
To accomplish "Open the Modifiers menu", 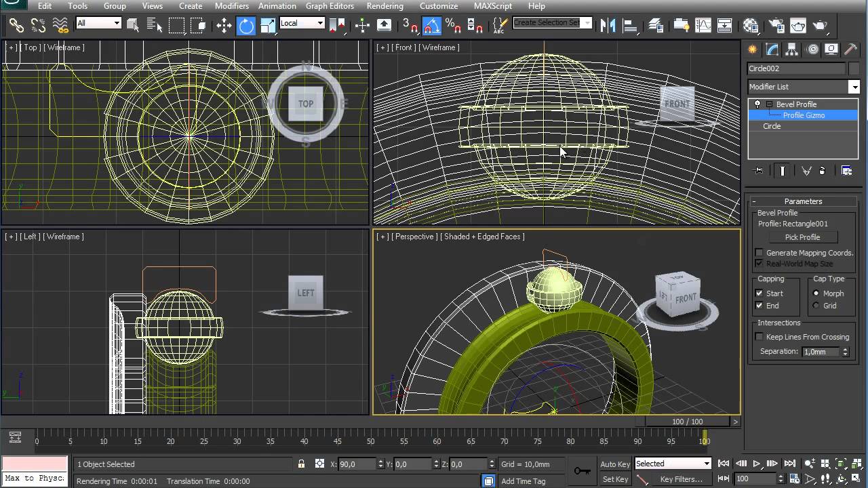I will pos(232,6).
